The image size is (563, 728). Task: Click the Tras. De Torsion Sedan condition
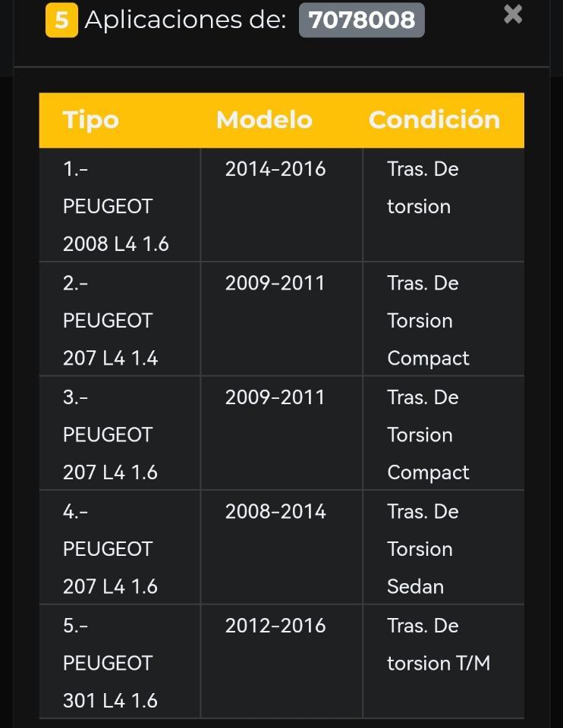pos(423,549)
